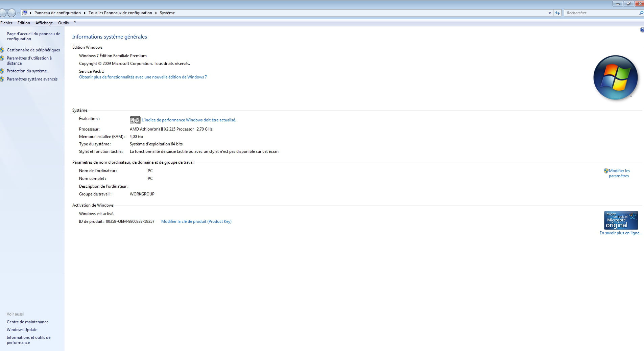Go to Page d'accueil du panneau de configuration
This screenshot has height=351, width=644.
33,36
